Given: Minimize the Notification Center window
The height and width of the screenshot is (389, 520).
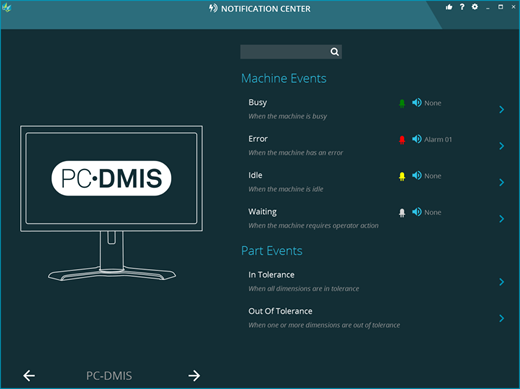Looking at the screenshot, I should click(488, 7).
